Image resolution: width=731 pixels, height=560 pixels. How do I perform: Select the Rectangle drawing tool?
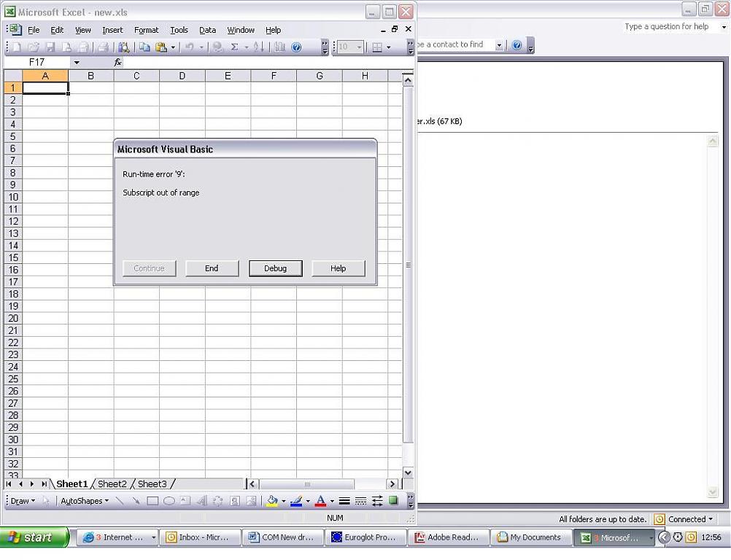(x=152, y=501)
